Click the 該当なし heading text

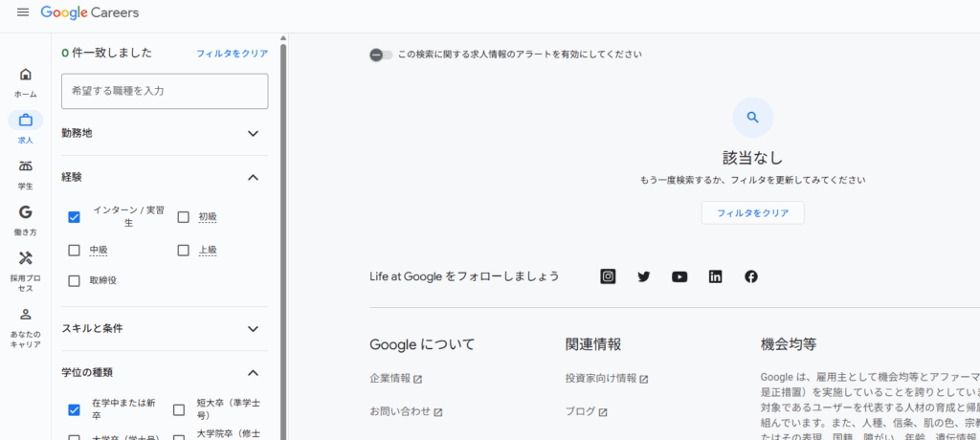tap(752, 157)
